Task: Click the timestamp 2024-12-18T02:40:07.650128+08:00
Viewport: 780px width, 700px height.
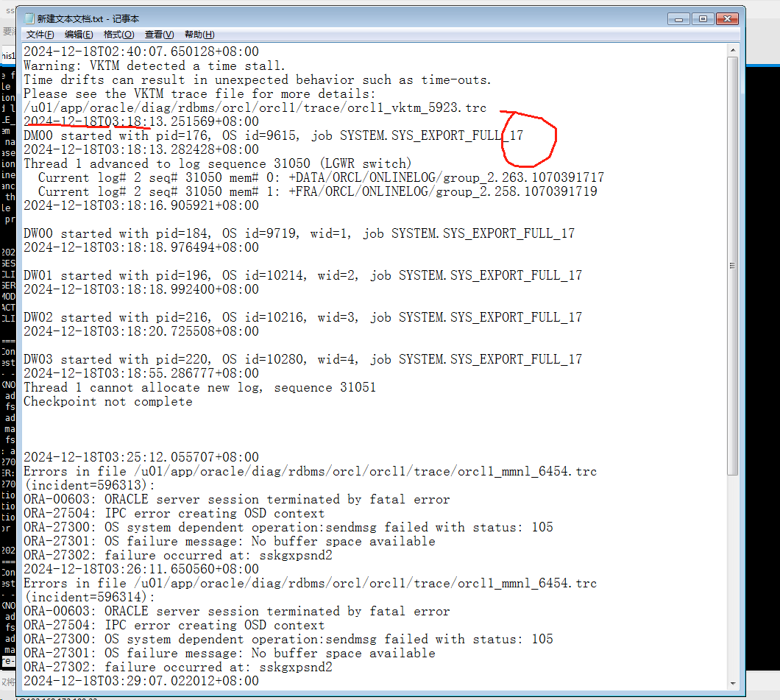Action: click(x=141, y=52)
